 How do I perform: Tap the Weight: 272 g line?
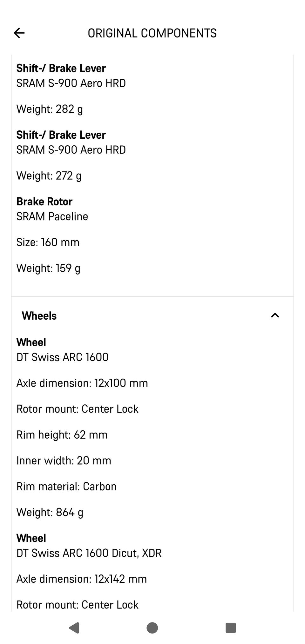[x=49, y=176]
